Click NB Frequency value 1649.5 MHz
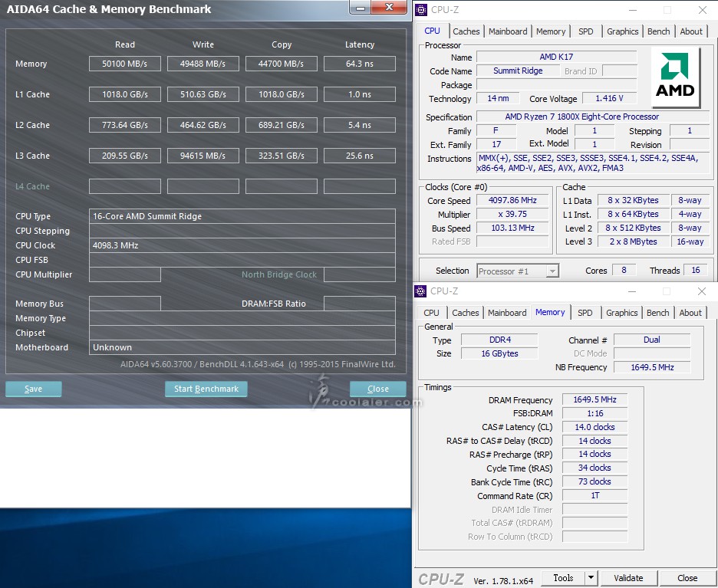718x588 pixels. click(652, 367)
